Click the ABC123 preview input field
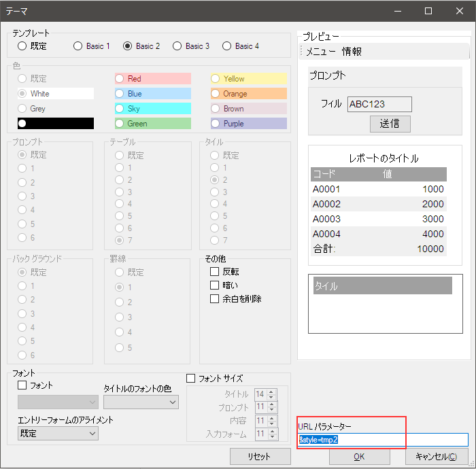This screenshot has width=476, height=469. click(379, 105)
